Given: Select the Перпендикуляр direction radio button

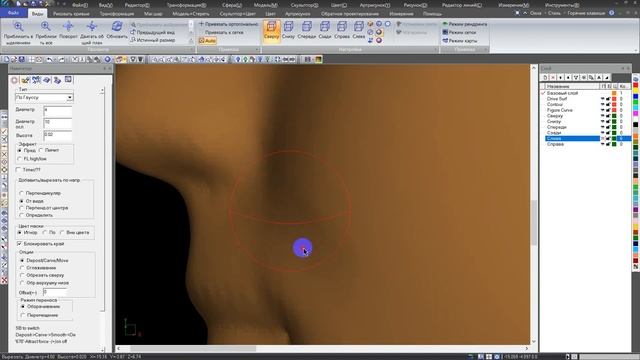Looking at the screenshot, I should pyautogui.click(x=22, y=193).
